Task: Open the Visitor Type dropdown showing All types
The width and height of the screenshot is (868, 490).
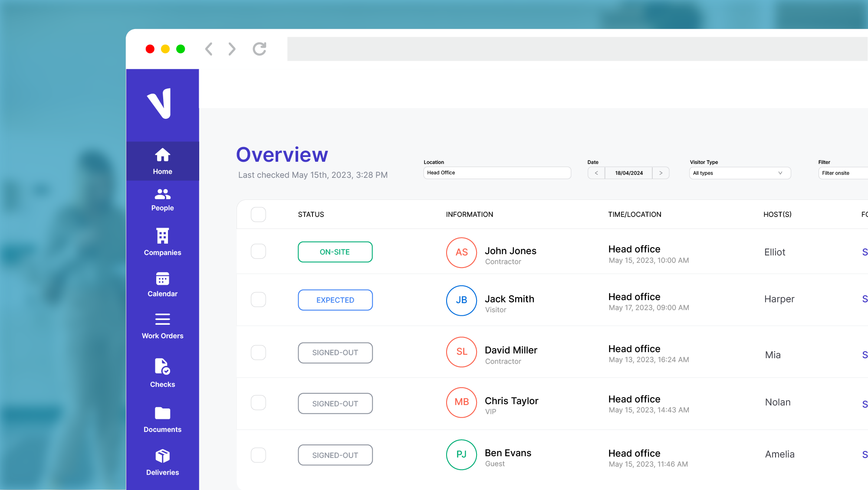Action: tap(740, 173)
